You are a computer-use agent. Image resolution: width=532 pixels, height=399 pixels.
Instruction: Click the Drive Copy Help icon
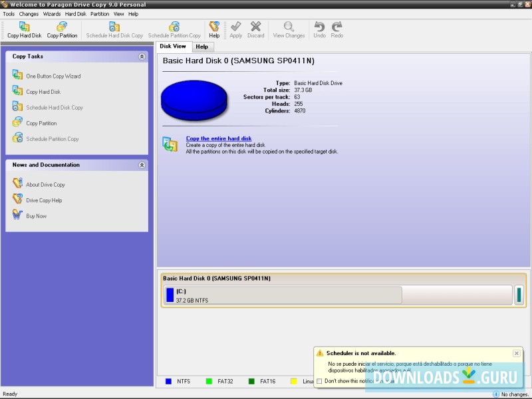point(17,199)
